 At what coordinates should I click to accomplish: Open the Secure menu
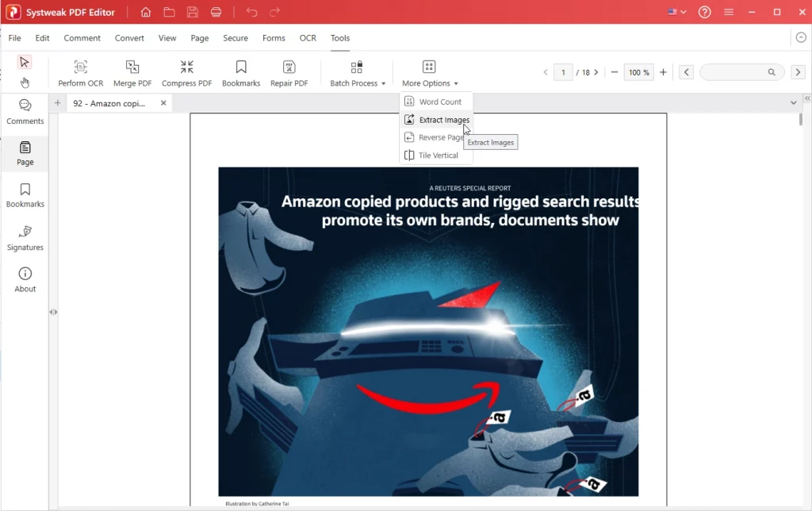(236, 38)
